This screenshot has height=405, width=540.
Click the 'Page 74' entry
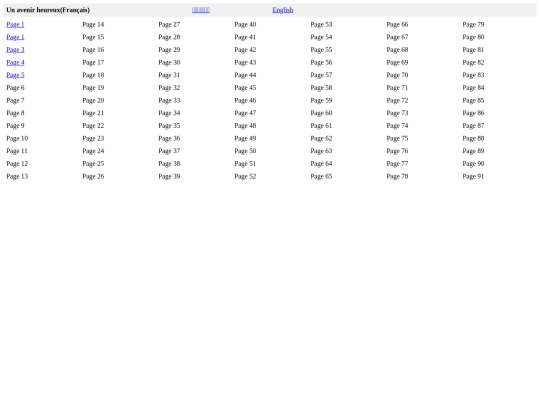click(397, 126)
